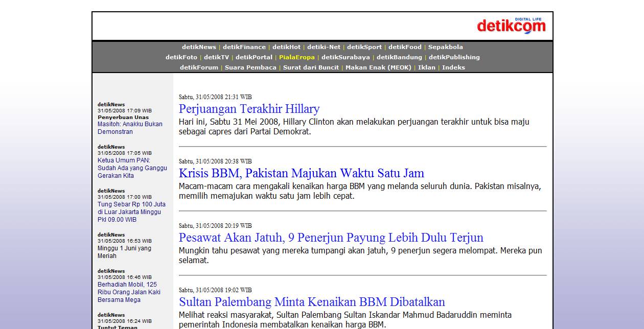Click summary text starting 'Macam-macam cara mengakali'
Viewport: 644px width, 329px height.
click(360, 191)
